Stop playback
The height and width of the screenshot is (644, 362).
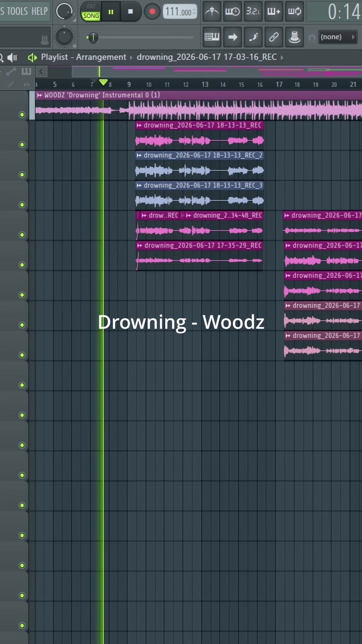tap(130, 12)
